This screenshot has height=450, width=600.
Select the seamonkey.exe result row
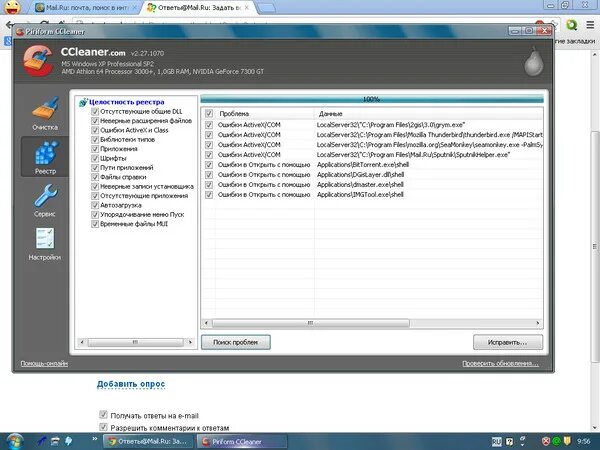[372, 145]
